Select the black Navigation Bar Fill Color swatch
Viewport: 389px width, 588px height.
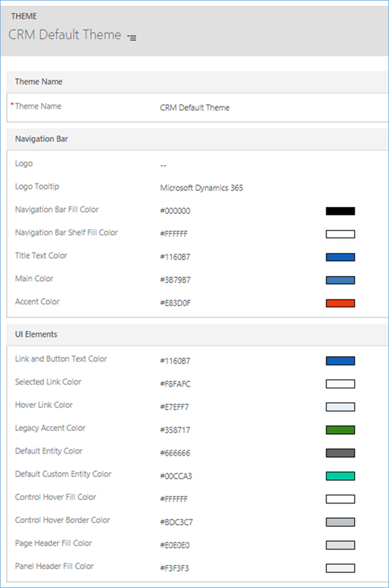[x=340, y=211]
